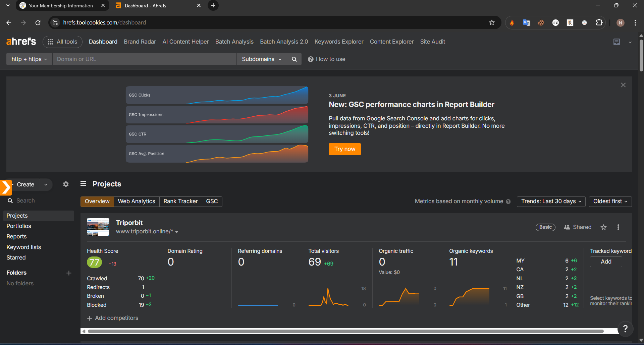Open Content Explorer

pos(392,42)
